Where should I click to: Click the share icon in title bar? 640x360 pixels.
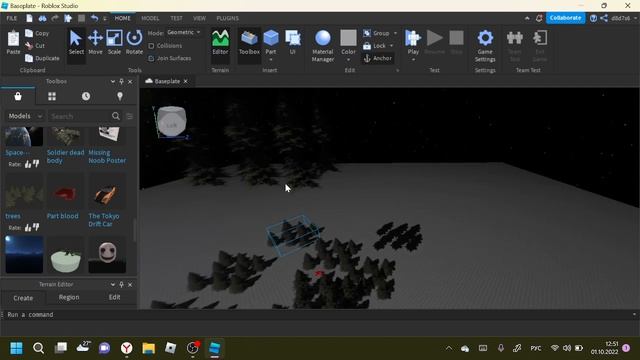[604, 18]
